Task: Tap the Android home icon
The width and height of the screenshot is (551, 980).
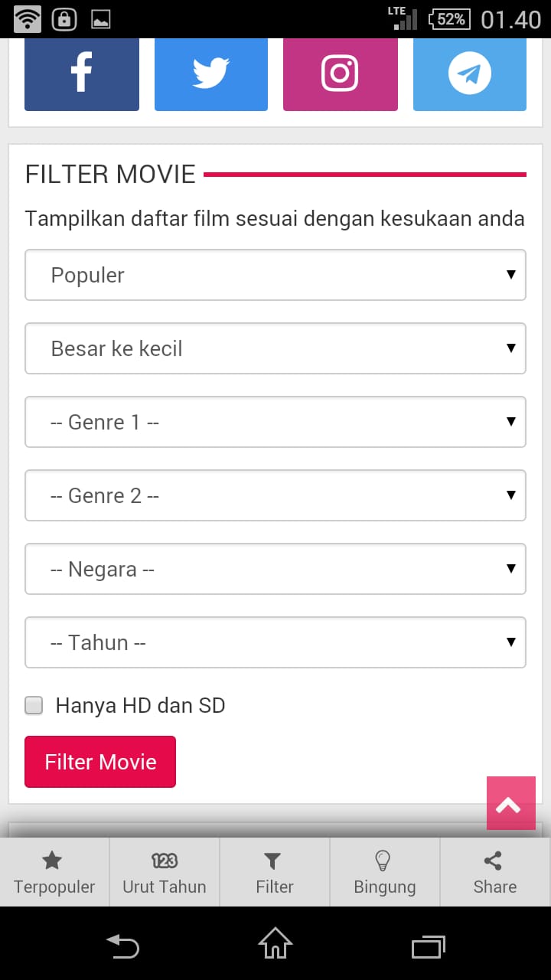Action: pyautogui.click(x=275, y=943)
